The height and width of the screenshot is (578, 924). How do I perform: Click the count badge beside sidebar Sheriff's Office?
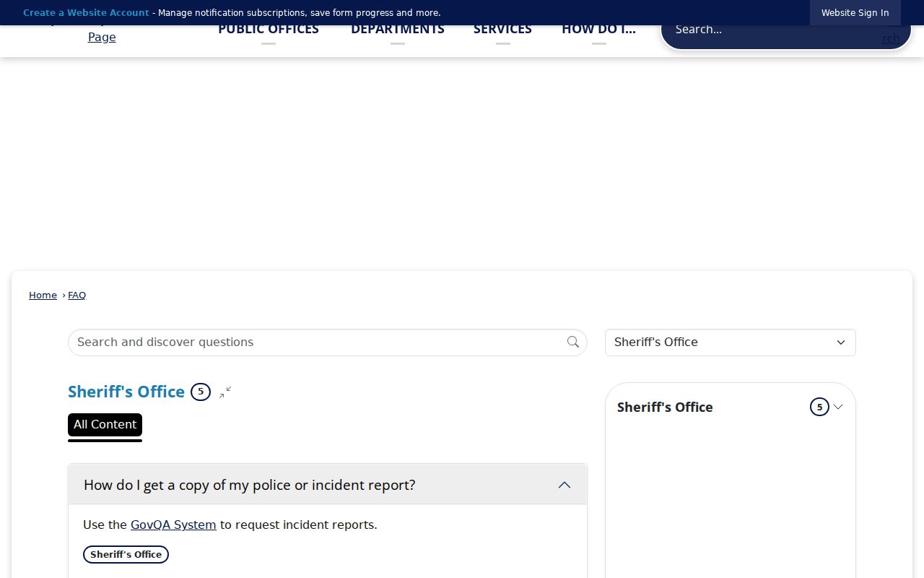(x=819, y=407)
